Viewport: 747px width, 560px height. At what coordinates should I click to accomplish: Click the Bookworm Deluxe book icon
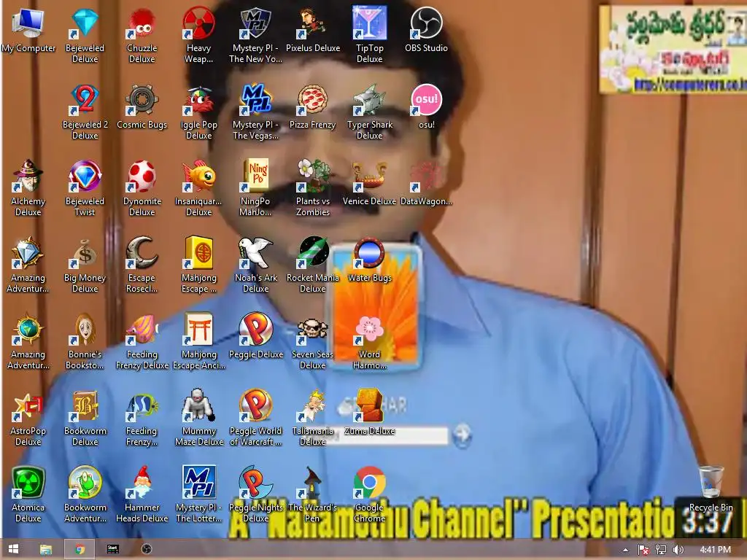85,406
